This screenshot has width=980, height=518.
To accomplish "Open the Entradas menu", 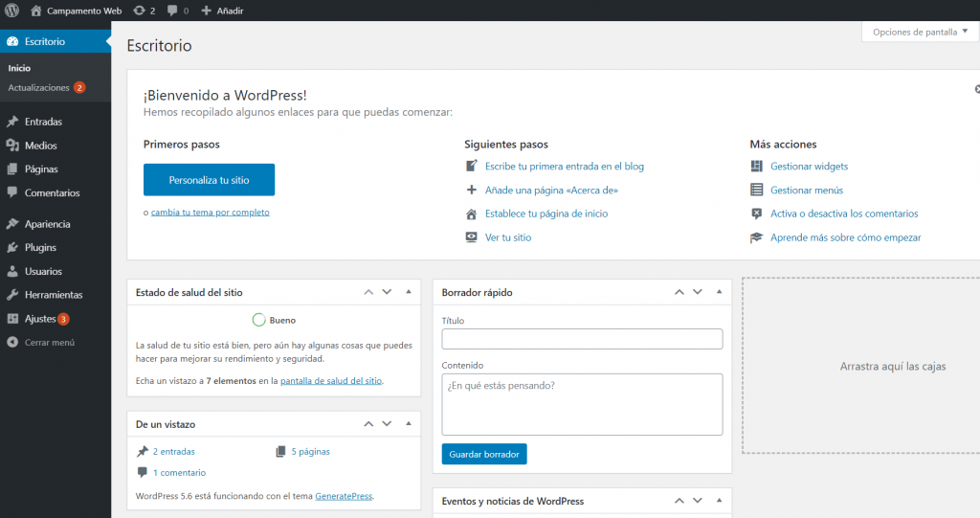I will click(x=43, y=122).
